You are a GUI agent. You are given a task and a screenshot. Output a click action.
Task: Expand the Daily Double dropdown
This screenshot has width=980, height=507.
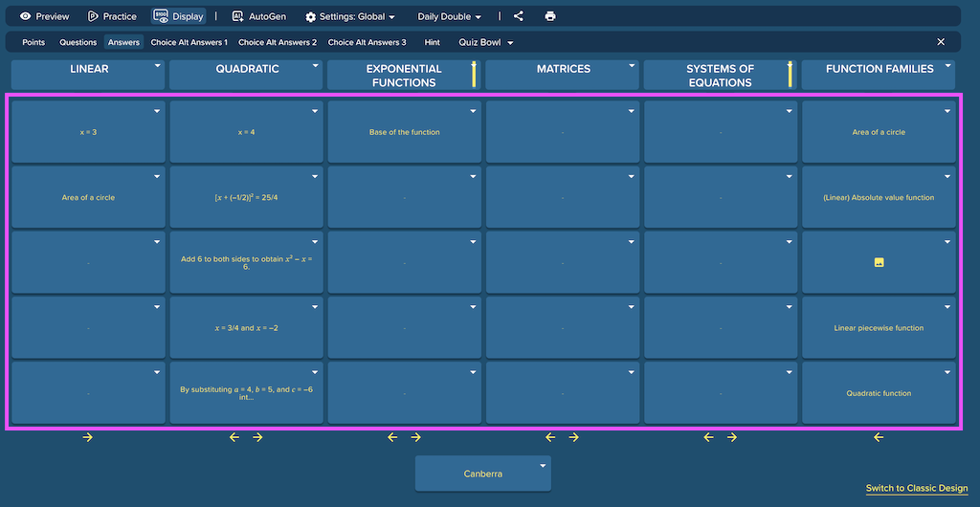click(x=450, y=17)
